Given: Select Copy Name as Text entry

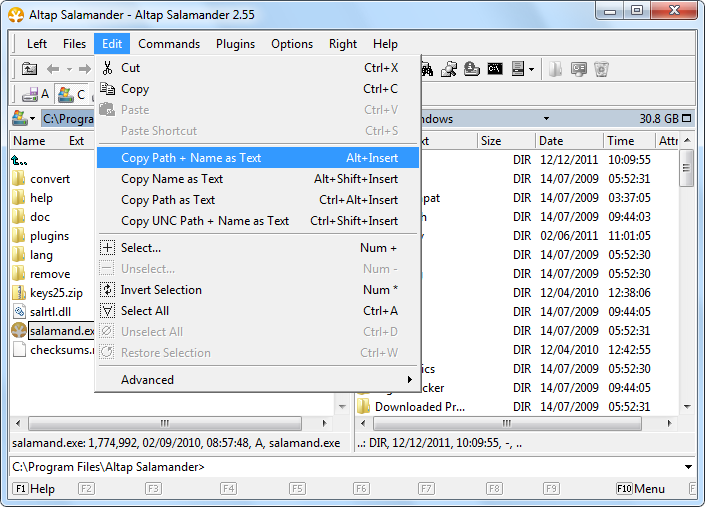Looking at the screenshot, I should click(x=258, y=179).
